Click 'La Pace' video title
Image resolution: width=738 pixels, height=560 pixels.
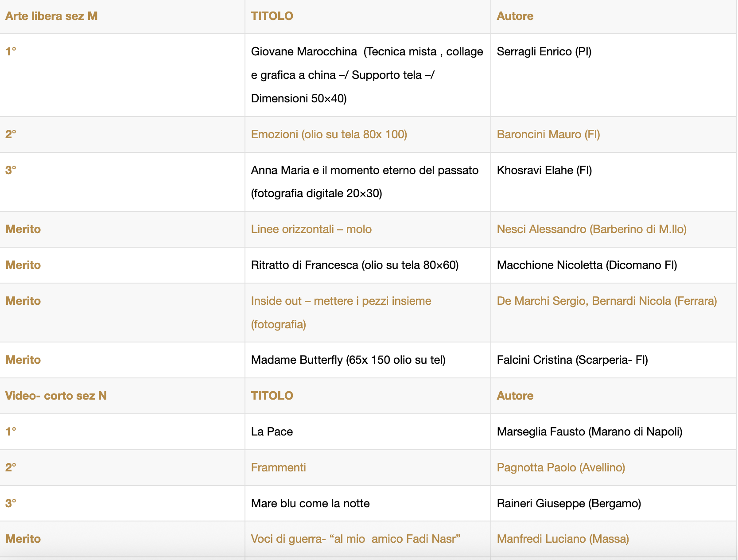272,432
